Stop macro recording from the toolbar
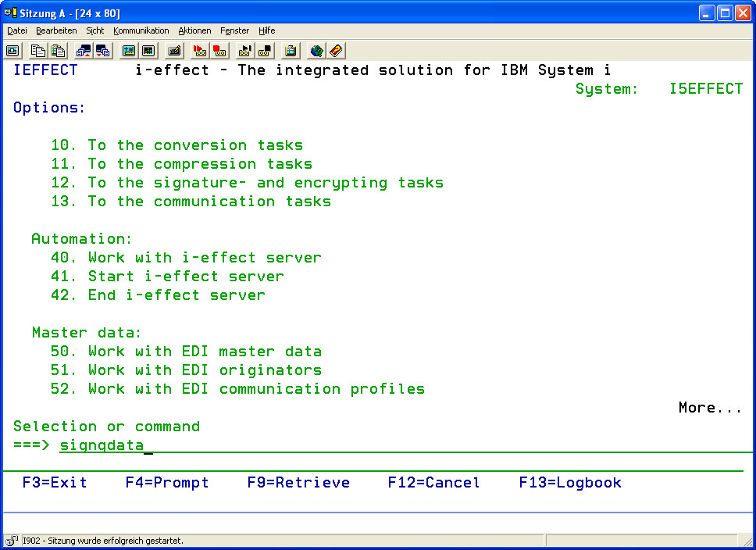The image size is (756, 550). (x=220, y=51)
